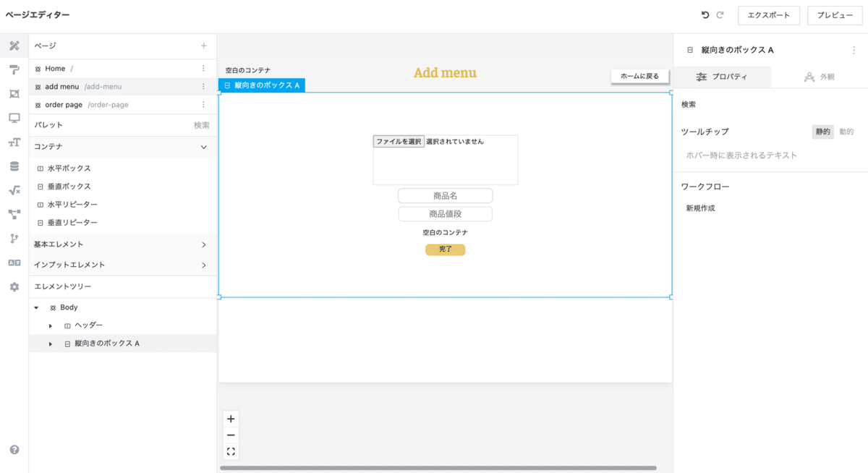Image resolution: width=868 pixels, height=473 pixels.
Task: Expand the 基本エレメント section
Action: 203,244
